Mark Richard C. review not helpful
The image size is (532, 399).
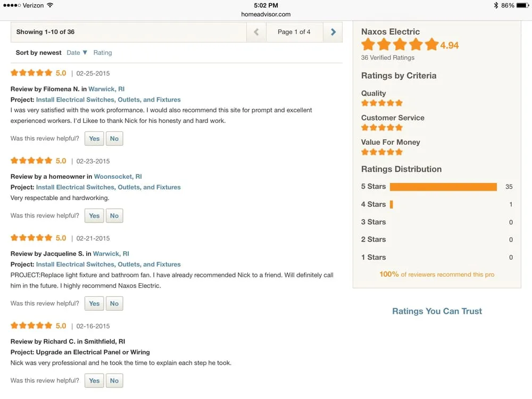tap(114, 381)
